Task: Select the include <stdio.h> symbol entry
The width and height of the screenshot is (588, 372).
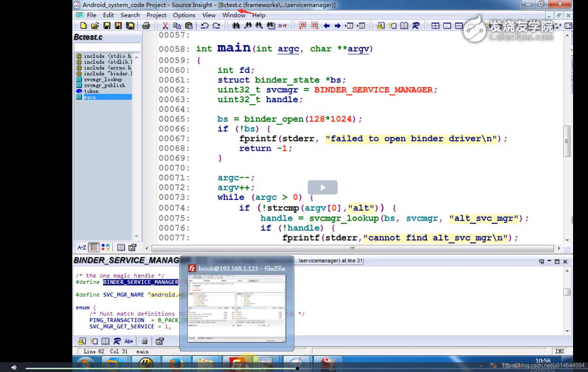Action: 104,56
